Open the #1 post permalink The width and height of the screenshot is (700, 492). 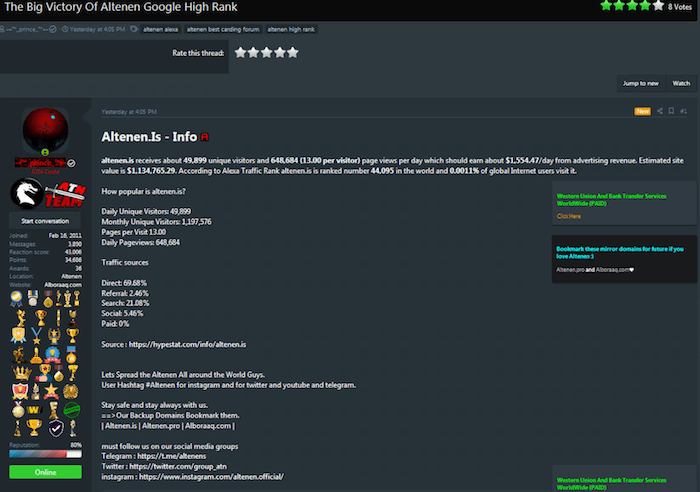[683, 111]
